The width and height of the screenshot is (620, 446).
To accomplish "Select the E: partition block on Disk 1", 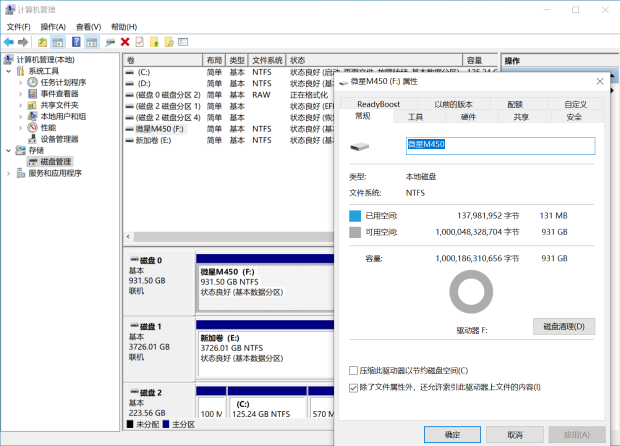I will pyautogui.click(x=265, y=350).
